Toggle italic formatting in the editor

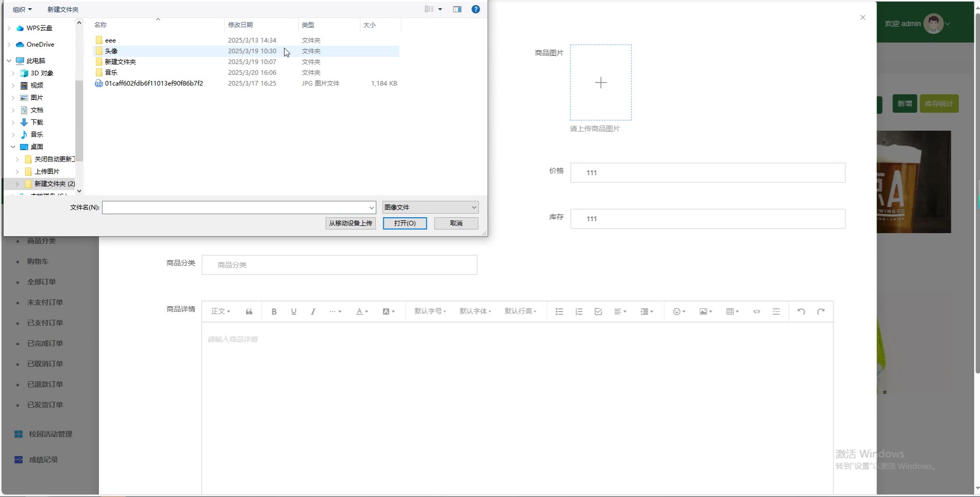313,312
